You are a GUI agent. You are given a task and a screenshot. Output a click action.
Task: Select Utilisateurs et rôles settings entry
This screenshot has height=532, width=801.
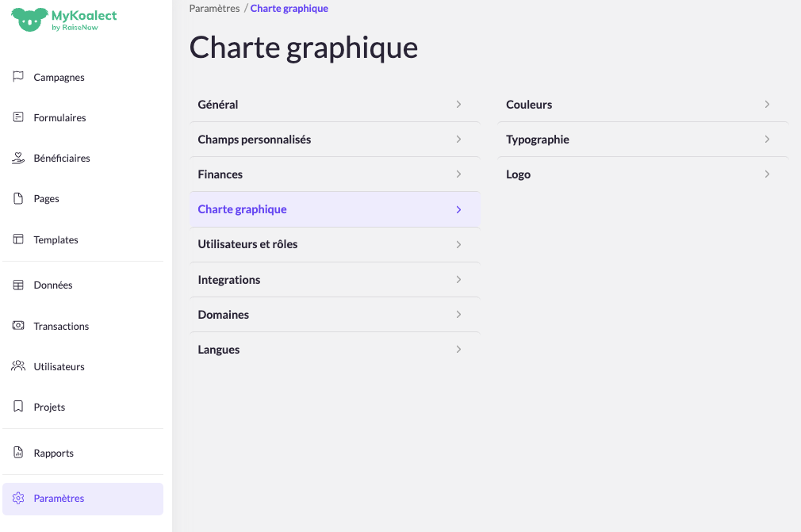click(x=335, y=244)
